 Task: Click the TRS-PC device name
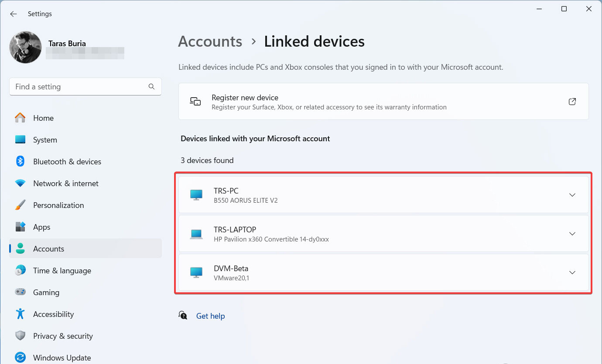(x=226, y=191)
